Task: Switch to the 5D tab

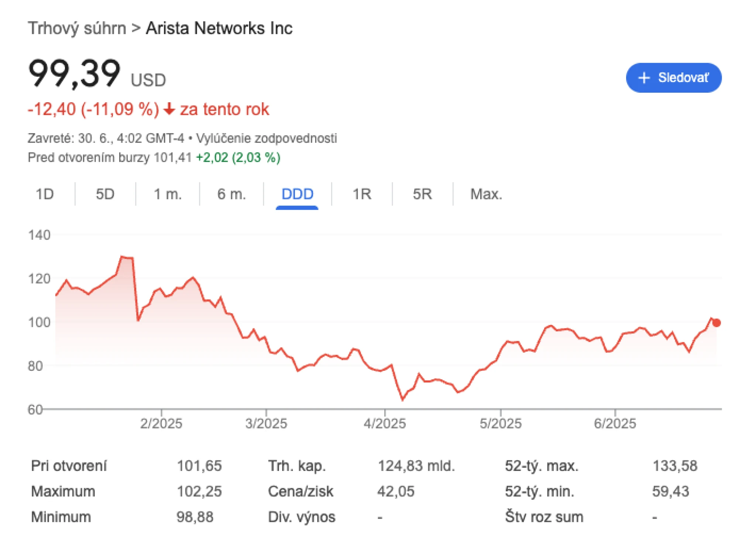Action: [x=105, y=194]
